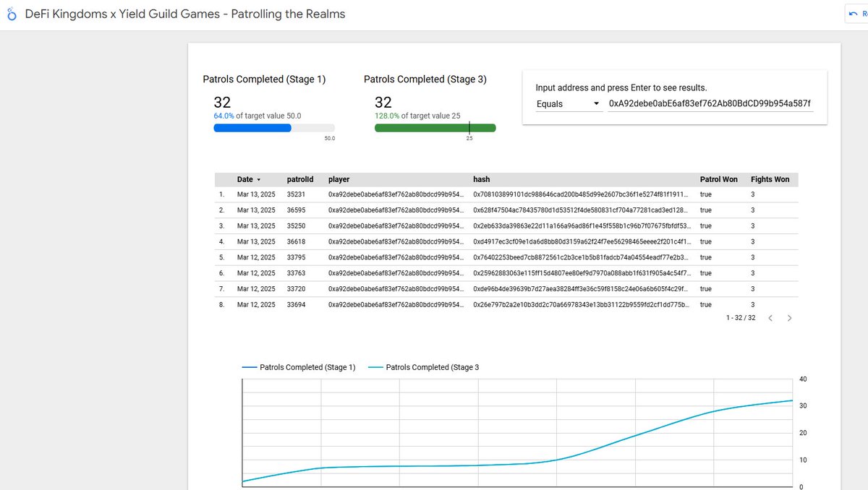Viewport: 868px width, 490px height.
Task: Click hash starting 0x2eb633da3986
Action: pyautogui.click(x=582, y=226)
